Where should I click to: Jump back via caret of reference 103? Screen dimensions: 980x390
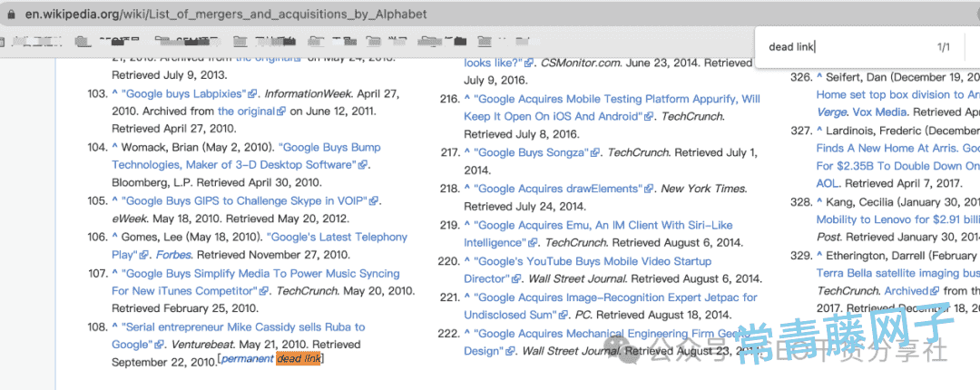pos(115,93)
